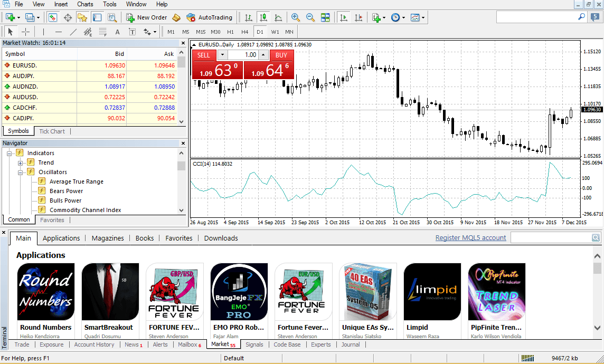Select the Crosshair tool
Image resolution: width=604 pixels, height=364 pixels.
pos(25,32)
